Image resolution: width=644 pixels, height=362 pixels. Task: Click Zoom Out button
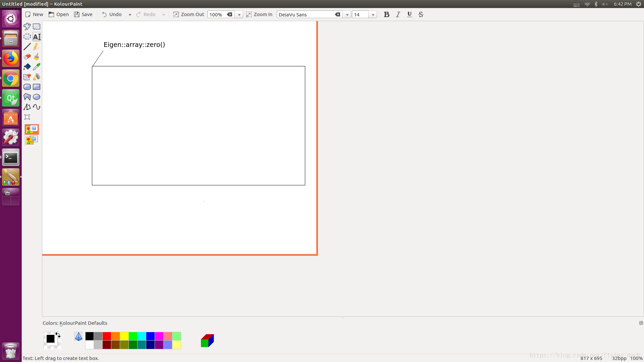pyautogui.click(x=189, y=14)
